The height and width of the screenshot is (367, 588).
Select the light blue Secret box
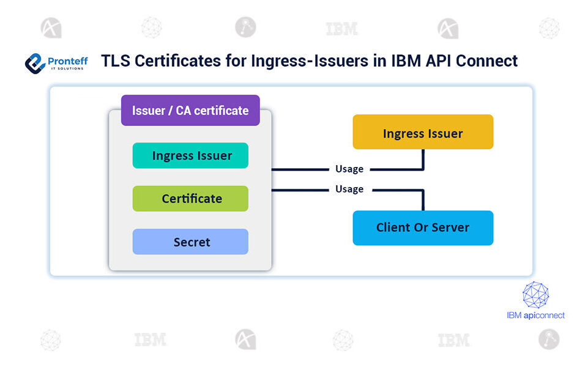[x=190, y=242]
